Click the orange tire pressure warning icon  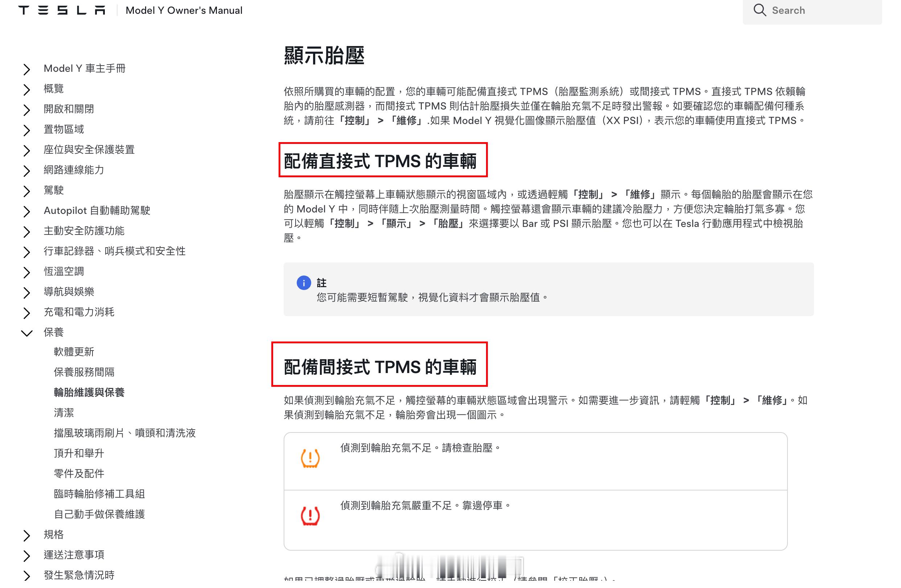[x=310, y=458]
